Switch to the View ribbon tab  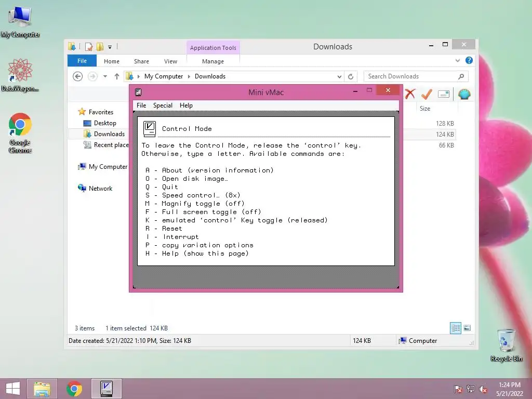(170, 61)
